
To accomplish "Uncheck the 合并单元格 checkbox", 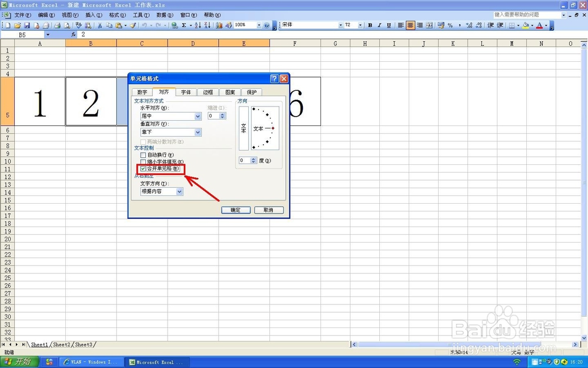I will pyautogui.click(x=143, y=168).
